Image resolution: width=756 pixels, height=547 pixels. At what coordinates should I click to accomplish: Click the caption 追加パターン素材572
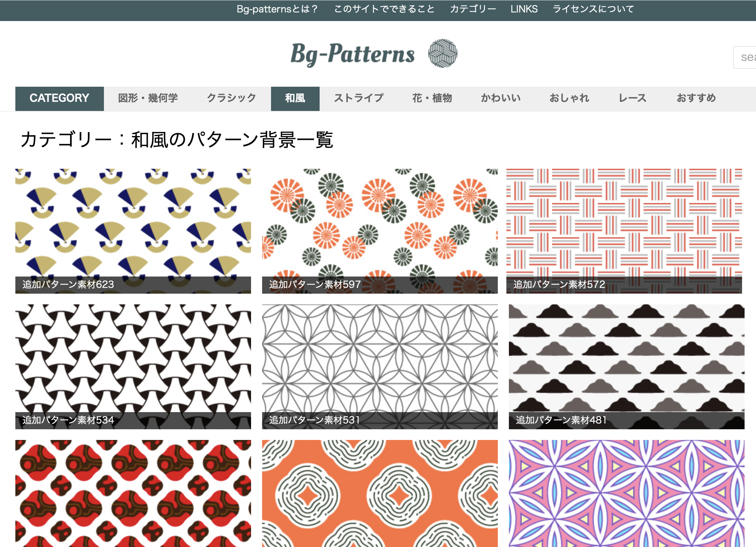click(x=559, y=285)
